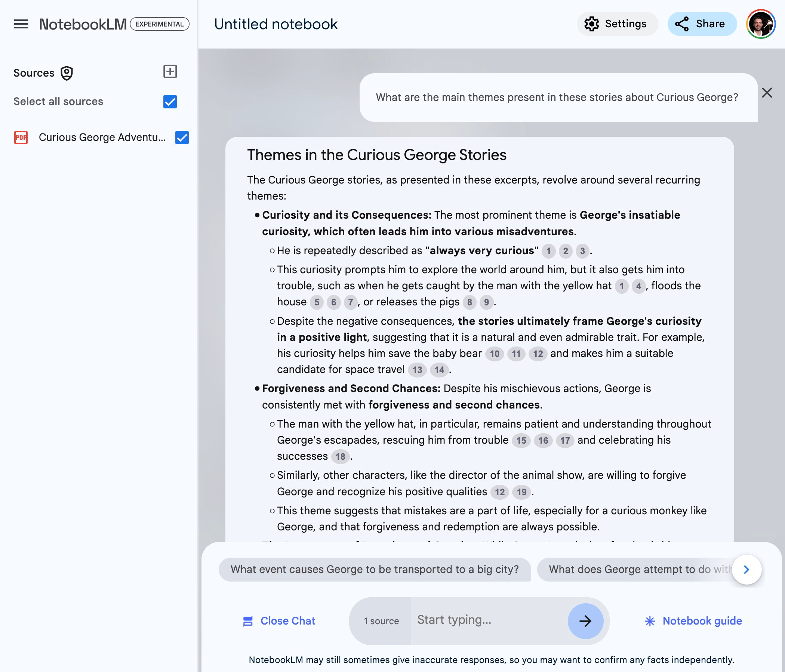785x672 pixels.
Task: Click the Start typing input field
Action: click(489, 620)
